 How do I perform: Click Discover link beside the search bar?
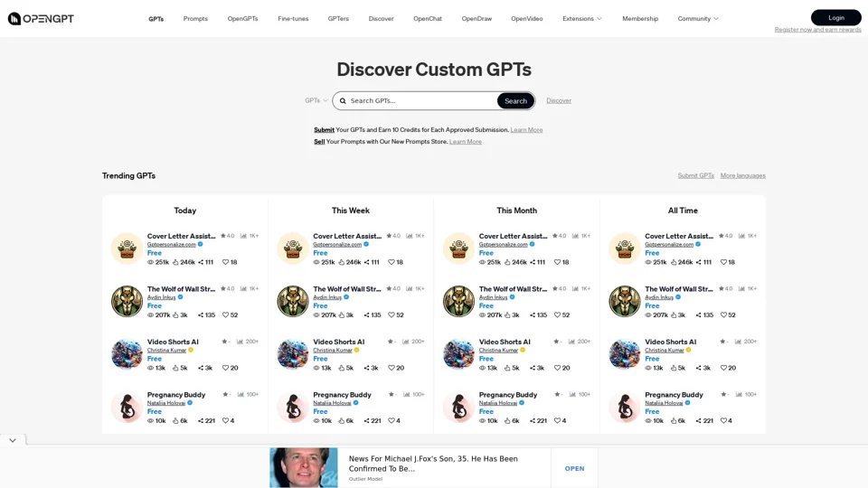pyautogui.click(x=559, y=100)
